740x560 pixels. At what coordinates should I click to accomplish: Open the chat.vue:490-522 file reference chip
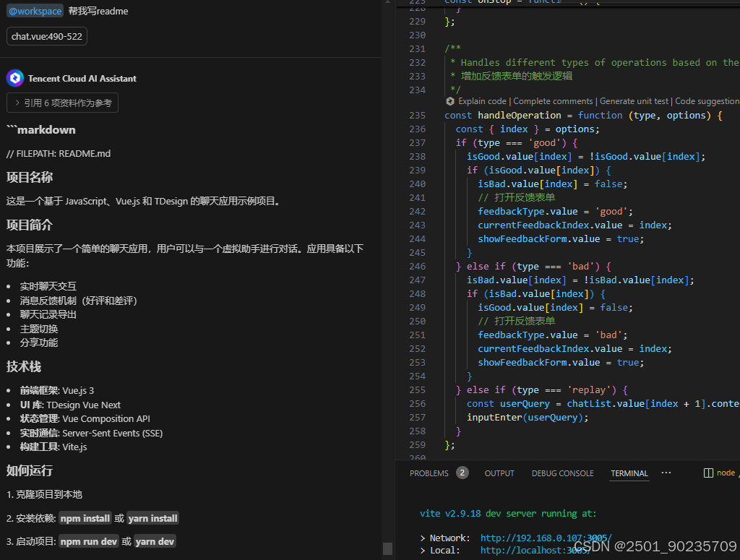tap(47, 36)
